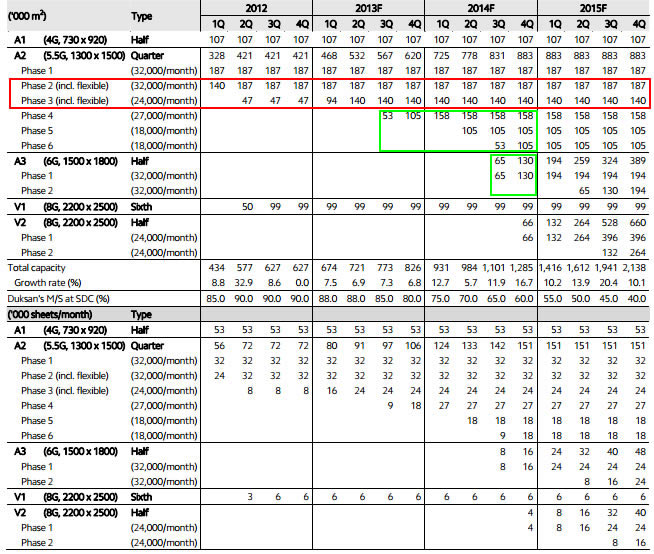Select V2 row value 660

click(x=638, y=223)
